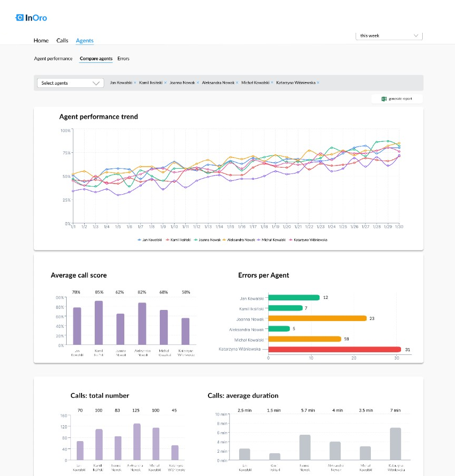This screenshot has width=455, height=476.
Task: Click the InOro logo icon
Action: click(21, 17)
